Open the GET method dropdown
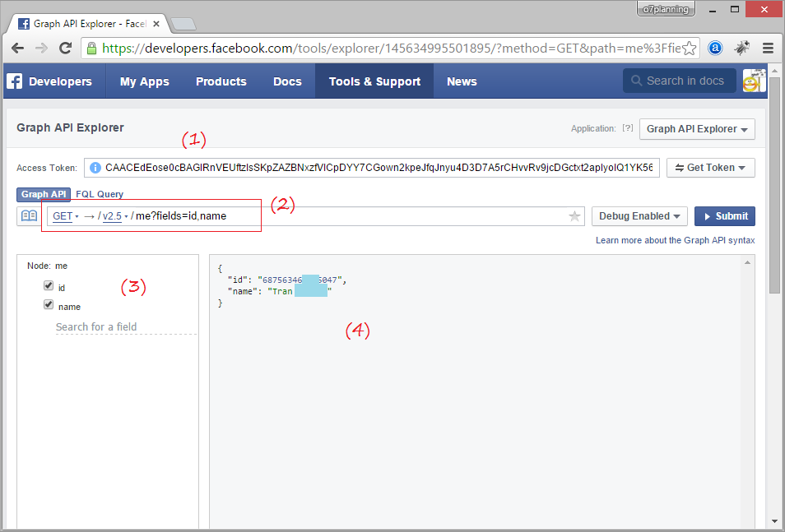The image size is (785, 532). tap(66, 216)
